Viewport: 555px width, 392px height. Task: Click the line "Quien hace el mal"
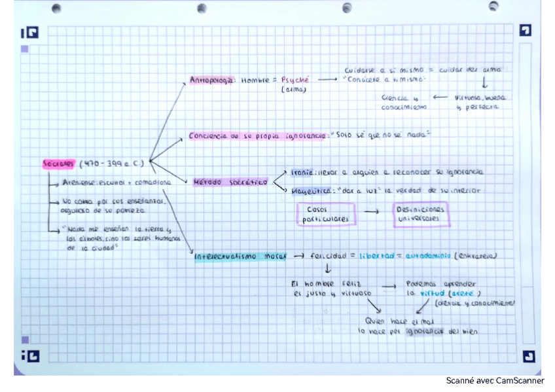point(399,321)
